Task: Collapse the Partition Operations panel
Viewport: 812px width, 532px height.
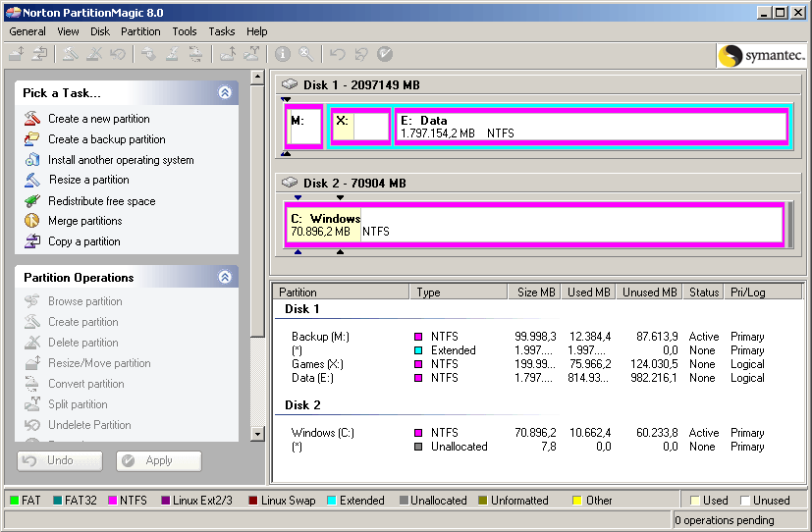Action: click(x=225, y=277)
